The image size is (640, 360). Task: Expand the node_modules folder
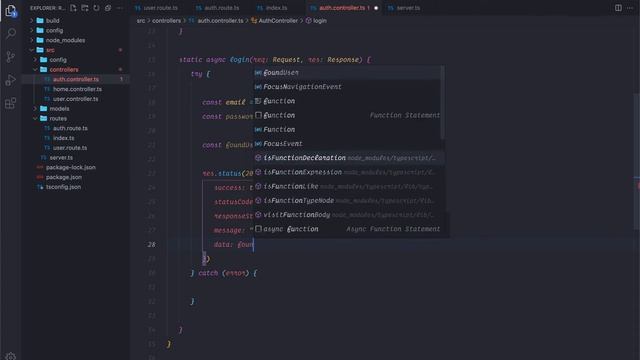[x=31, y=40]
